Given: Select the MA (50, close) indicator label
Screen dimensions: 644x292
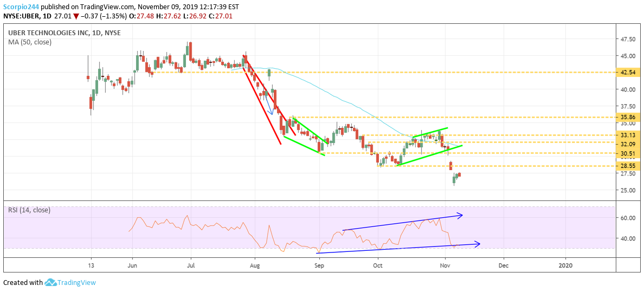Looking at the screenshot, I should pyautogui.click(x=29, y=42).
